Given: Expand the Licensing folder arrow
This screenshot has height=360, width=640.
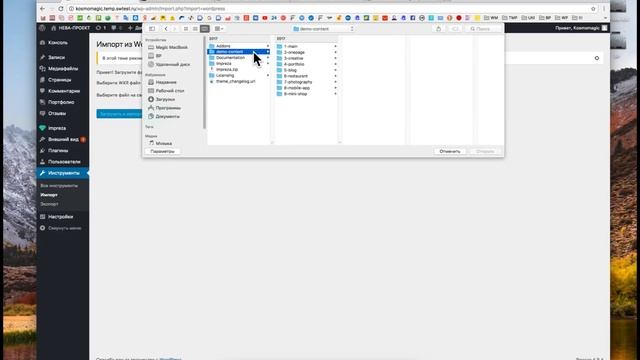Looking at the screenshot, I should click(x=268, y=76).
